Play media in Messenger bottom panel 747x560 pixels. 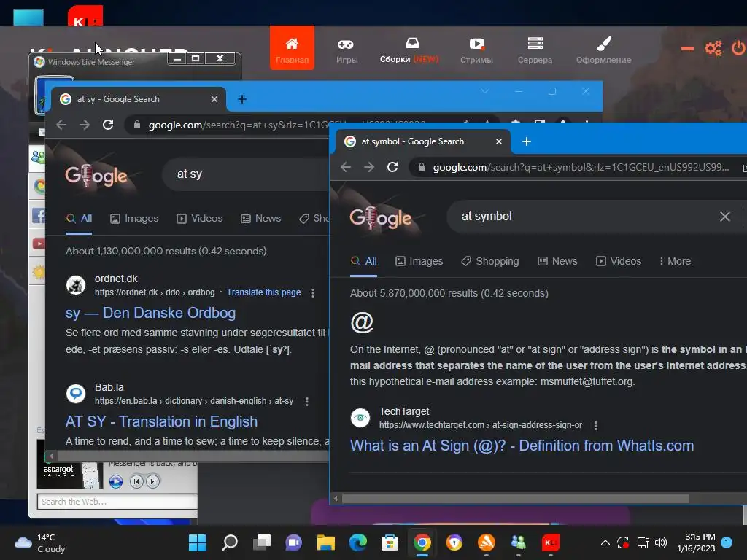coord(116,481)
